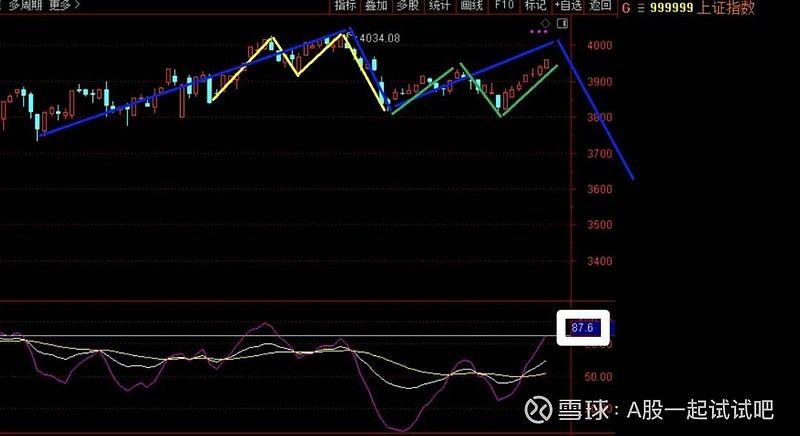Open the 多周期 multi-period option
Image resolution: width=800 pixels, height=436 pixels.
(x=25, y=6)
